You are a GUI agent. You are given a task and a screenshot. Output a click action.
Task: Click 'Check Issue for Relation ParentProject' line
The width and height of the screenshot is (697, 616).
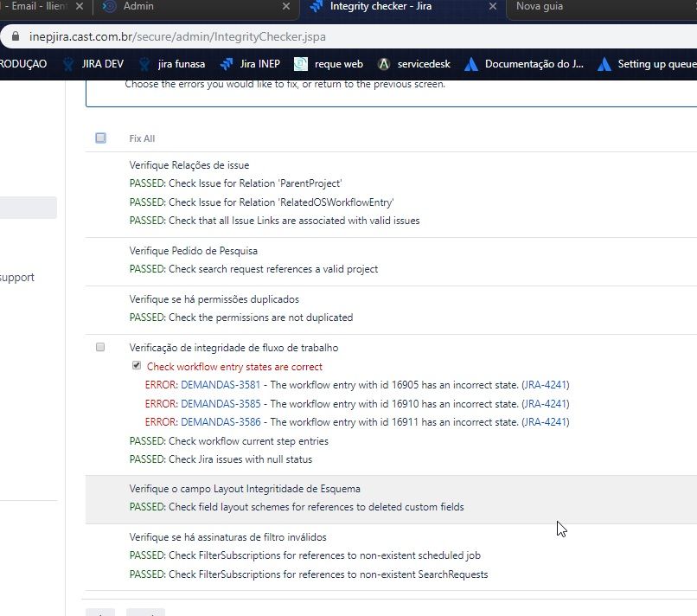coord(235,183)
